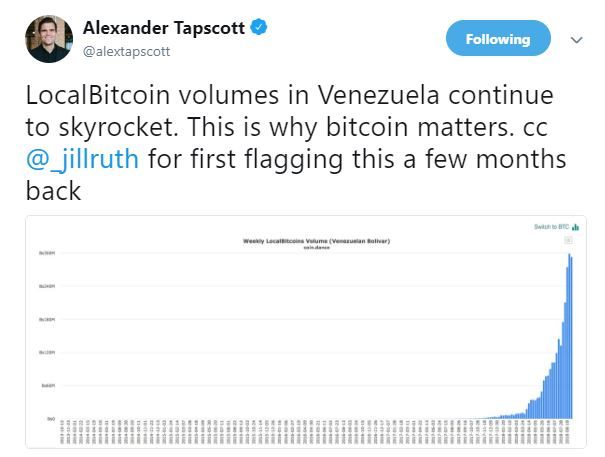Open the Alexander Tapscott display name link
The image size is (605, 457).
pos(165,27)
